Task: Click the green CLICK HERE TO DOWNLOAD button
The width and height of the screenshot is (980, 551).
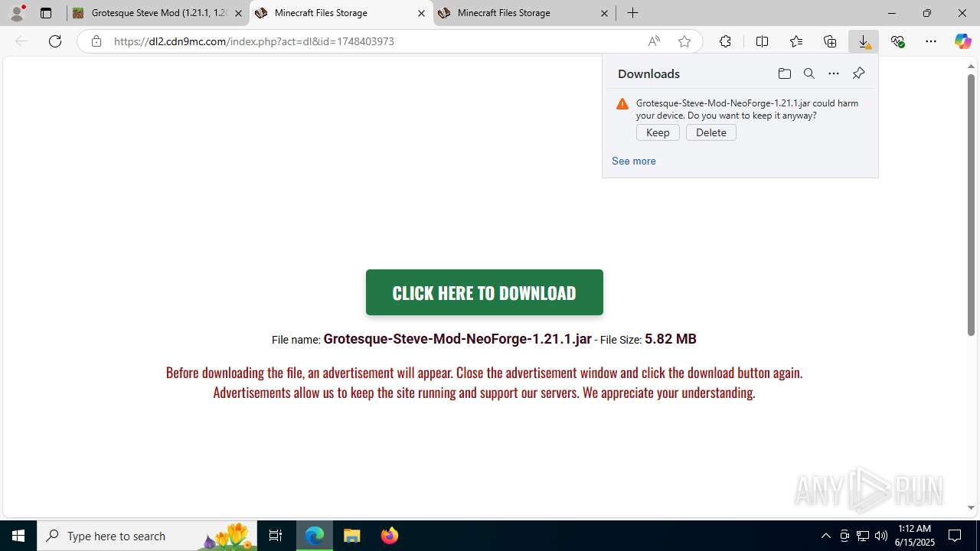Action: (485, 292)
